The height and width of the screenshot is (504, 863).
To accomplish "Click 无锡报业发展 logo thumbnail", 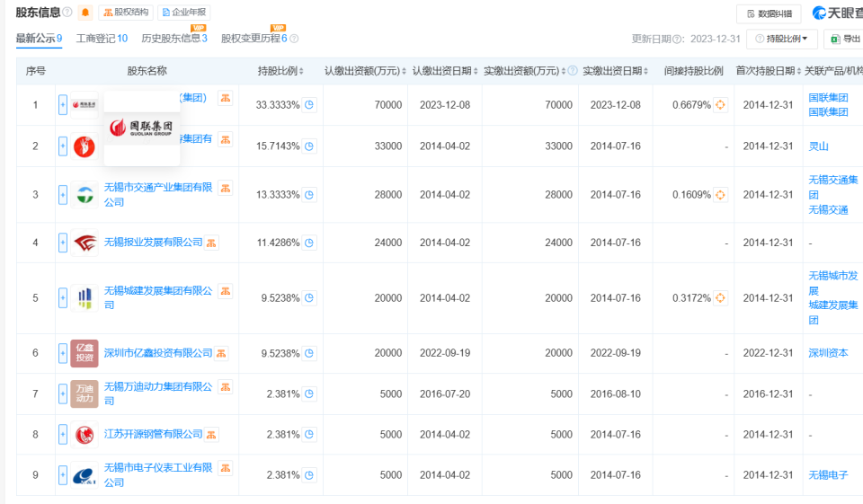I will (85, 243).
